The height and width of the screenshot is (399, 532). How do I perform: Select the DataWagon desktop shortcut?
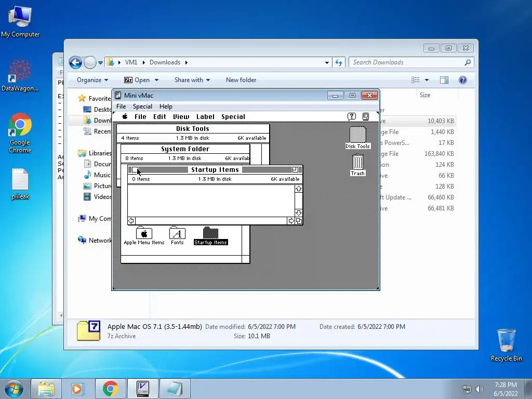tap(20, 75)
